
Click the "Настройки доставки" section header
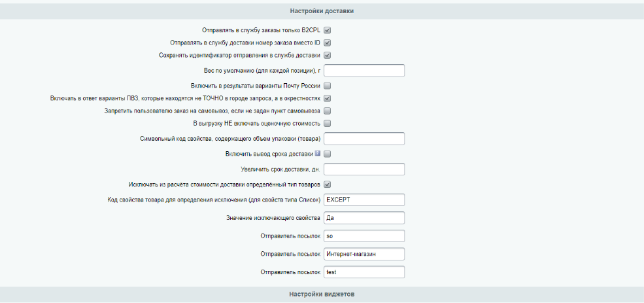(322, 11)
